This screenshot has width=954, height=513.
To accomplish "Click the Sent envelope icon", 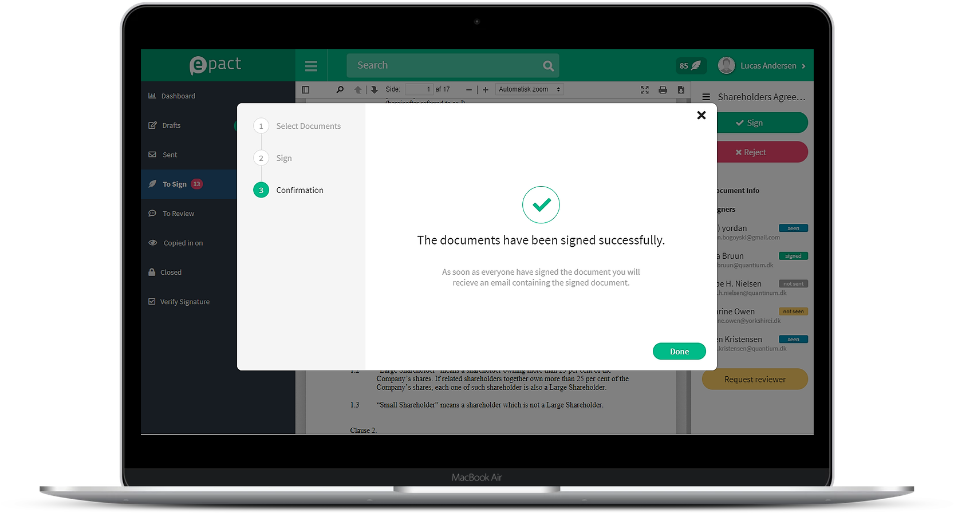I will pyautogui.click(x=152, y=155).
